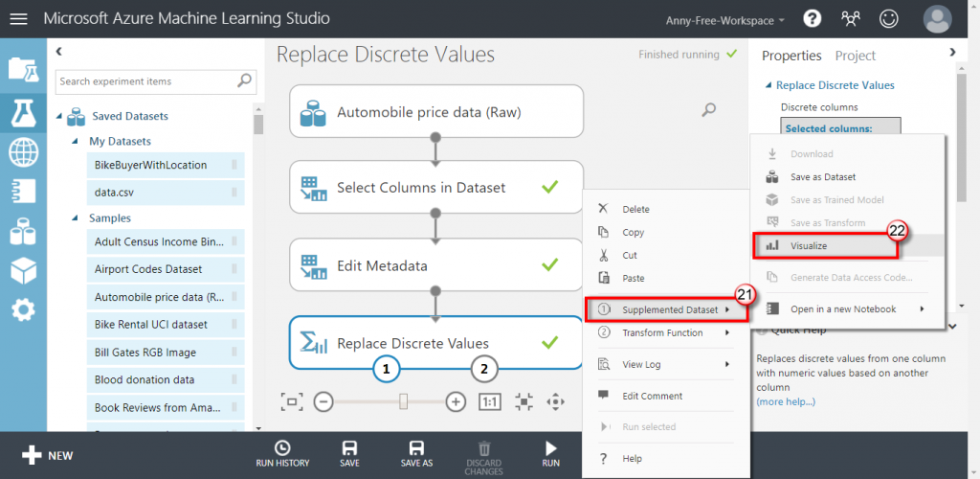The width and height of the screenshot is (980, 479).
Task: Collapse the Samples dataset group
Action: [x=78, y=218]
